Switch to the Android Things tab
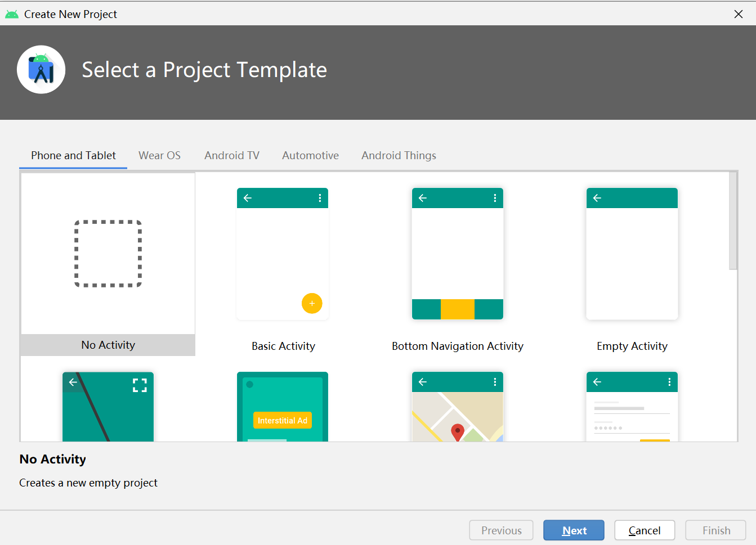This screenshot has height=545, width=756. pyautogui.click(x=399, y=155)
